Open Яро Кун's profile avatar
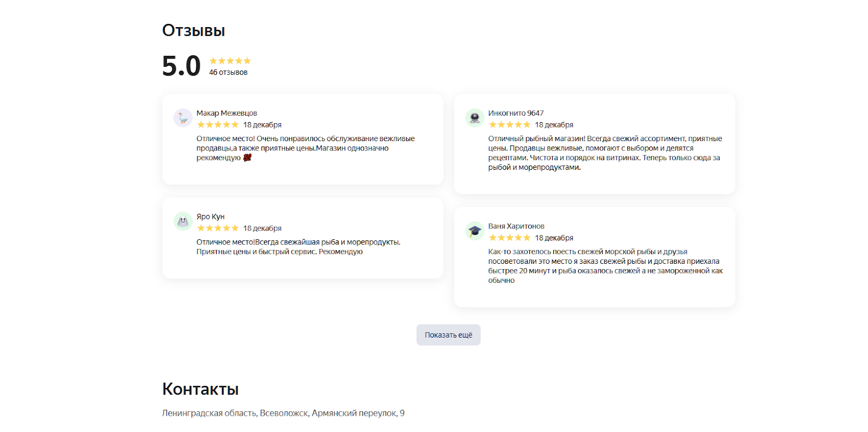The width and height of the screenshot is (868, 432). (183, 221)
